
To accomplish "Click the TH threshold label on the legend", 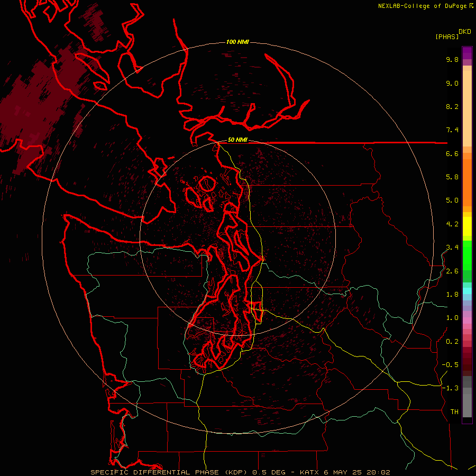I will click(454, 412).
